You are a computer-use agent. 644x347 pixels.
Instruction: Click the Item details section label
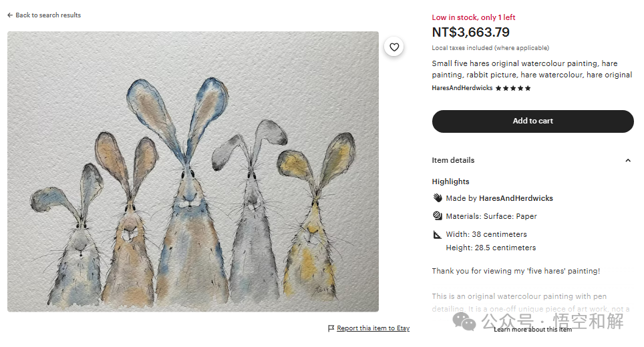453,161
